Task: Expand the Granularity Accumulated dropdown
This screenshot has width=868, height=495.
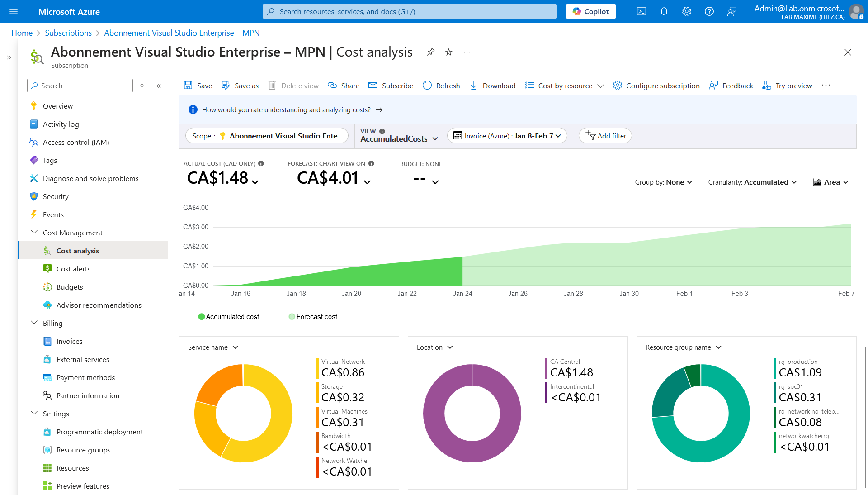Action: [752, 182]
